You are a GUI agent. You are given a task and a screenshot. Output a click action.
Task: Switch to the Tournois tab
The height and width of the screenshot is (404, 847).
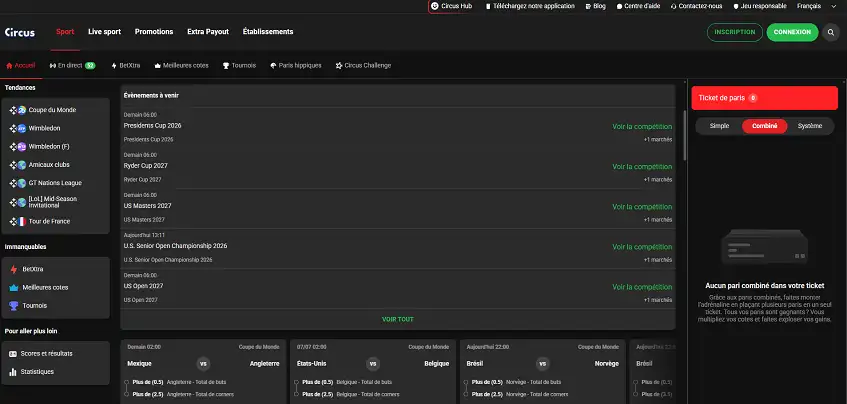pos(239,65)
